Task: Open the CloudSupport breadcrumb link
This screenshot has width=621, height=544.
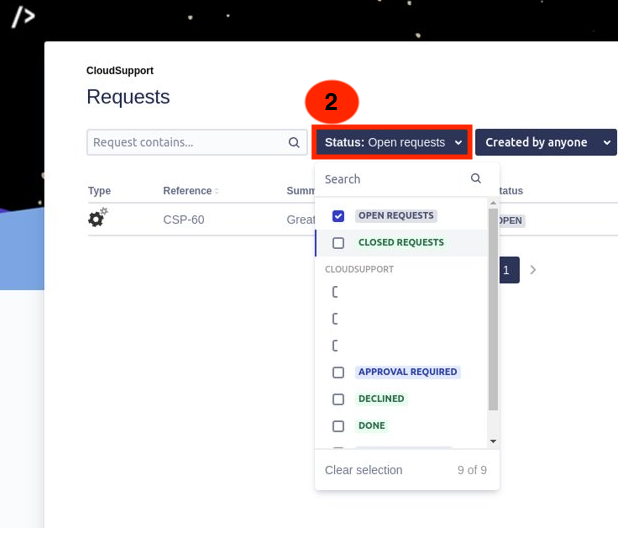Action: tap(120, 71)
